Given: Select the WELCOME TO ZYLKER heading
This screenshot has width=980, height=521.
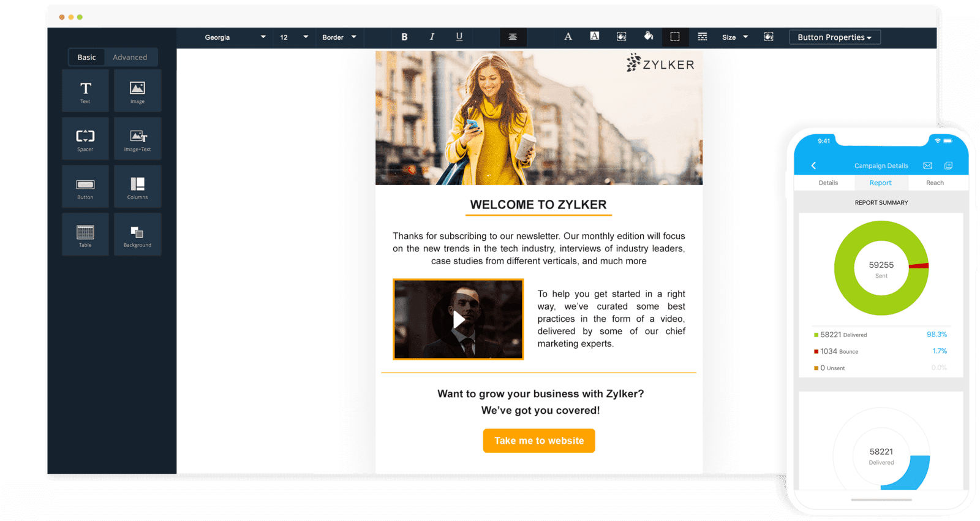Looking at the screenshot, I should click(538, 205).
